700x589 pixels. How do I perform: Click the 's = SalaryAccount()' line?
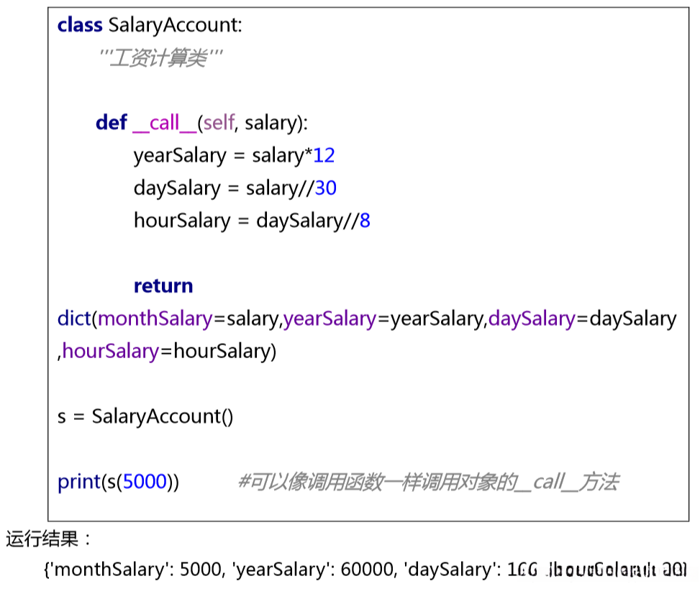click(x=145, y=416)
